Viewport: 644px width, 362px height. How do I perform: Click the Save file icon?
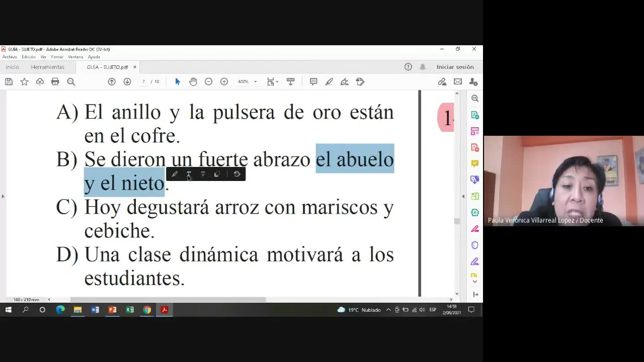pos(9,81)
